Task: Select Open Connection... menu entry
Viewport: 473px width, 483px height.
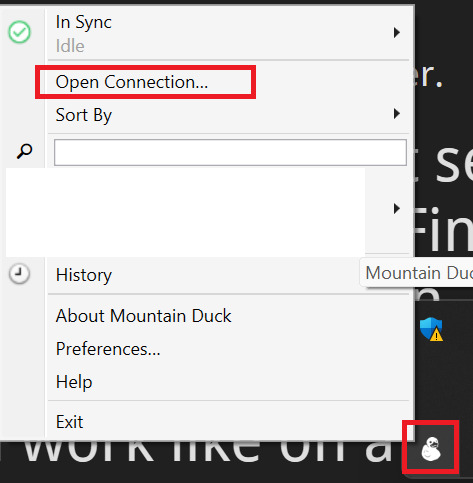Action: pyautogui.click(x=132, y=82)
